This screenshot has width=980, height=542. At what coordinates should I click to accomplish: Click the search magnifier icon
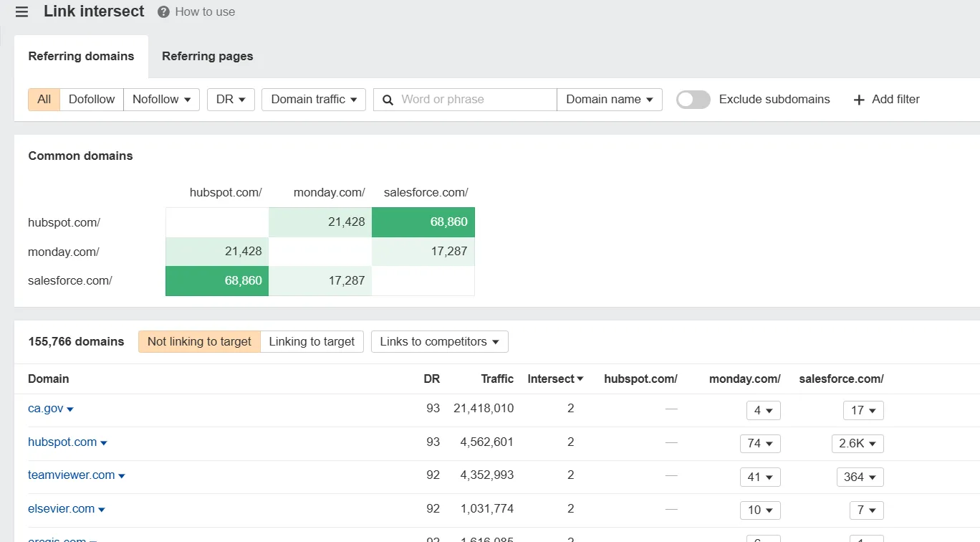388,100
